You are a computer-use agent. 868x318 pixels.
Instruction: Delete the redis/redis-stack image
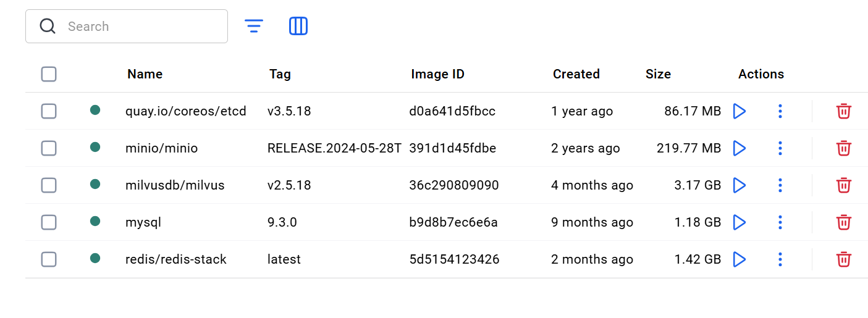844,259
